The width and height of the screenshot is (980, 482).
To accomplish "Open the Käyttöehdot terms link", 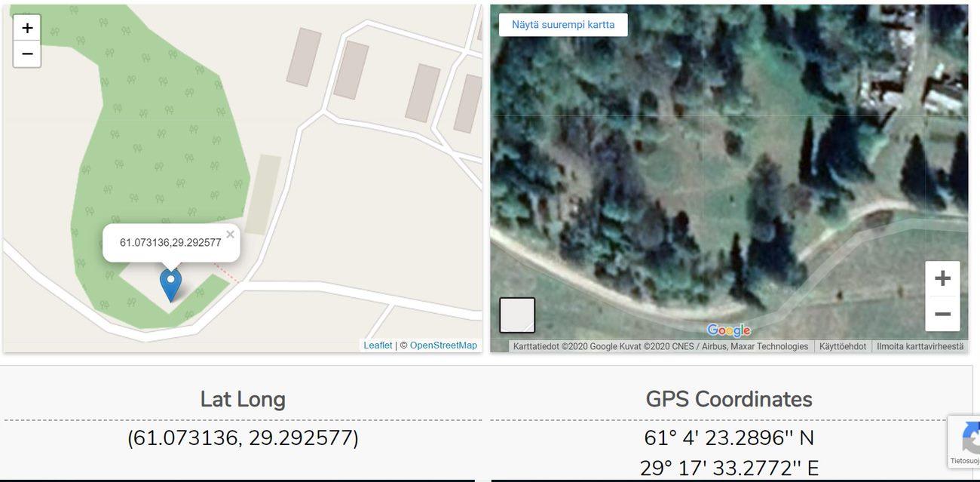I will point(843,346).
